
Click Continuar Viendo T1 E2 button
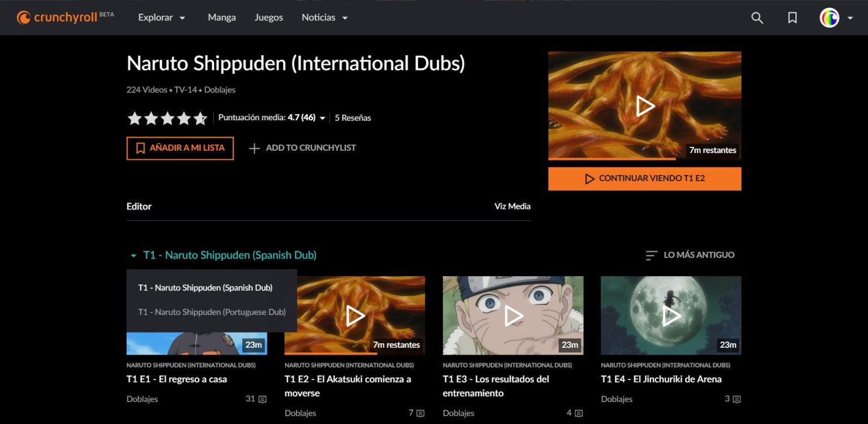(644, 178)
